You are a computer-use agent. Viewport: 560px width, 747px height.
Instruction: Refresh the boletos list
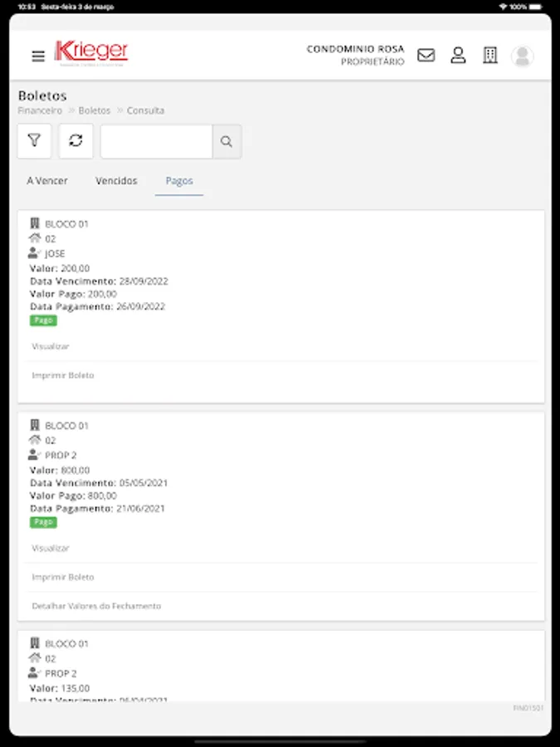75,141
